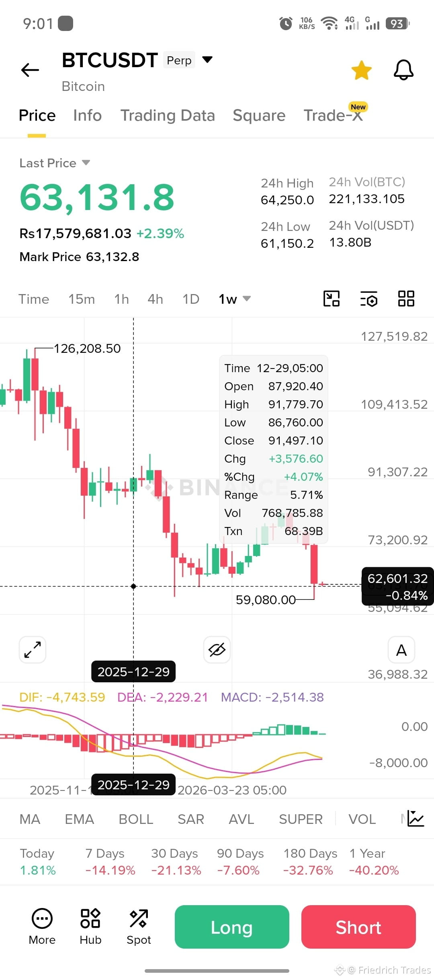Viewport: 434px width, 980px height.
Task: Tap the Wi-Fi icon in status bar
Action: tap(330, 23)
